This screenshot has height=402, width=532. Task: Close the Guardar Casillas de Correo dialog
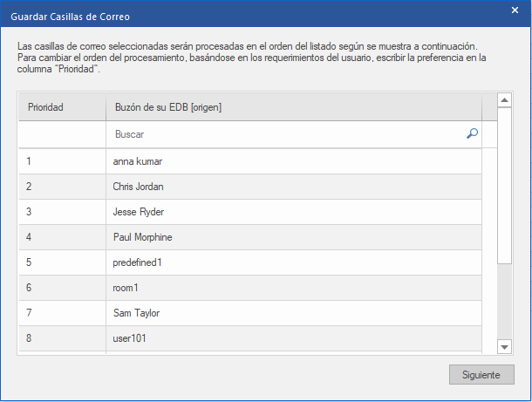tap(515, 10)
